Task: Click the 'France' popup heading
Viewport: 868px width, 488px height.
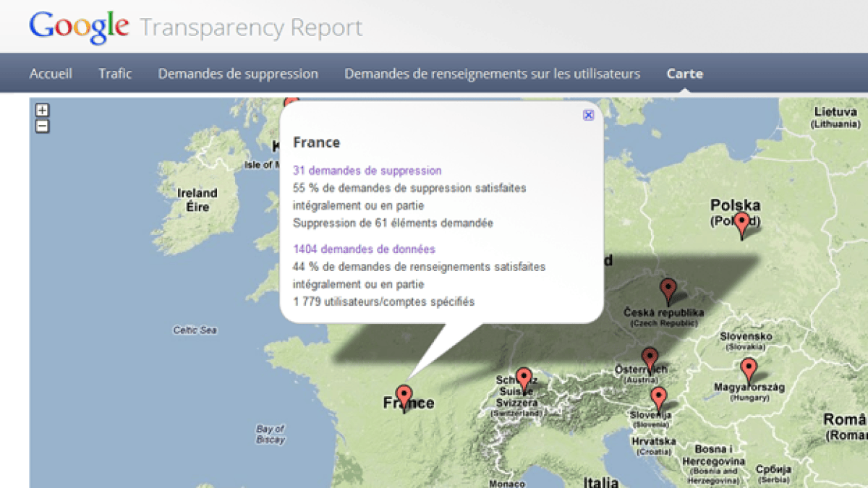Action: click(x=316, y=142)
